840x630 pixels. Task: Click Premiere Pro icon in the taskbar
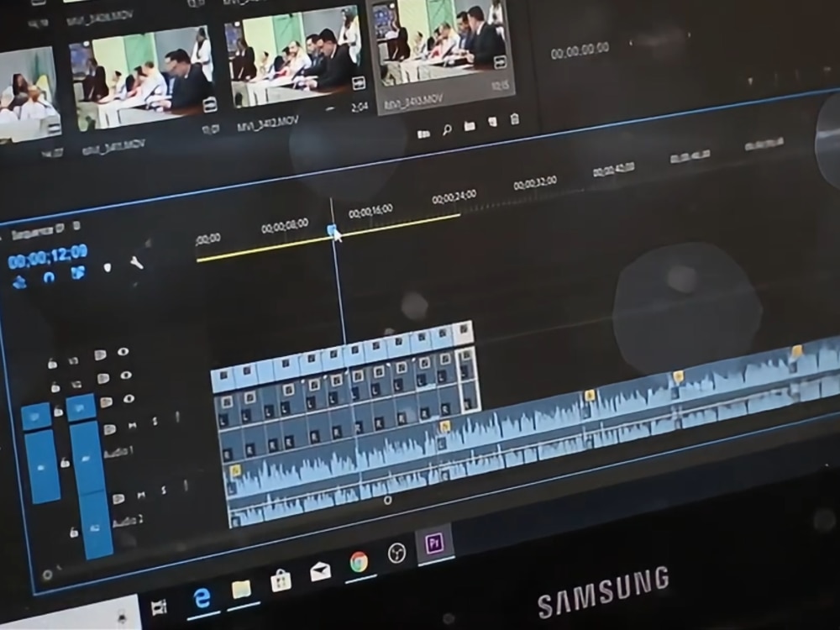(434, 543)
